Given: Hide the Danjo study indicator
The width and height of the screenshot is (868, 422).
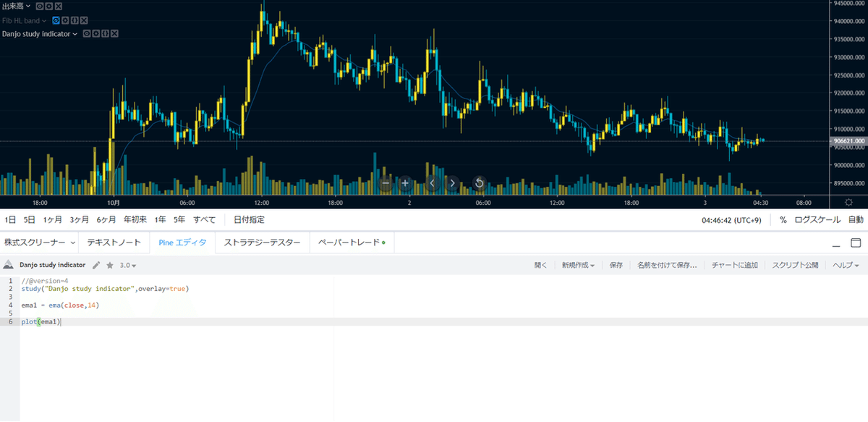Looking at the screenshot, I should point(86,33).
